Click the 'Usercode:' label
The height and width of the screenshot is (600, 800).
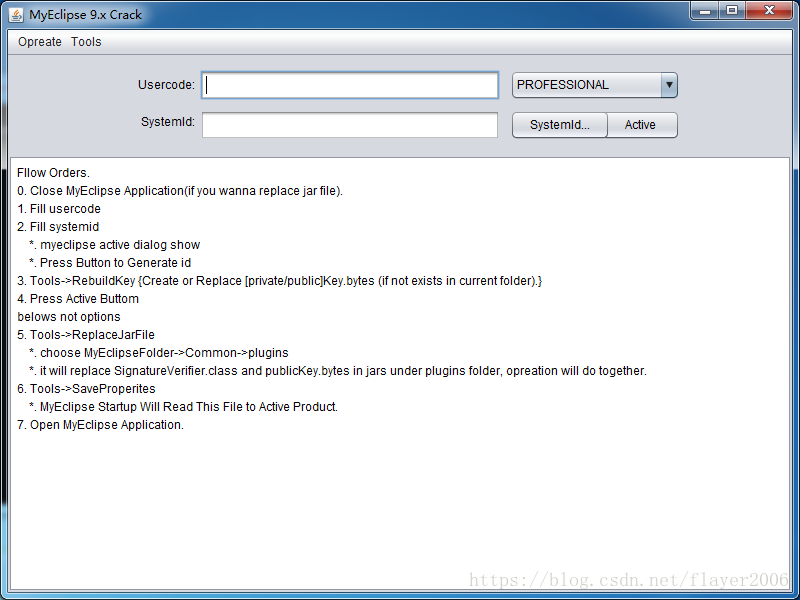166,85
